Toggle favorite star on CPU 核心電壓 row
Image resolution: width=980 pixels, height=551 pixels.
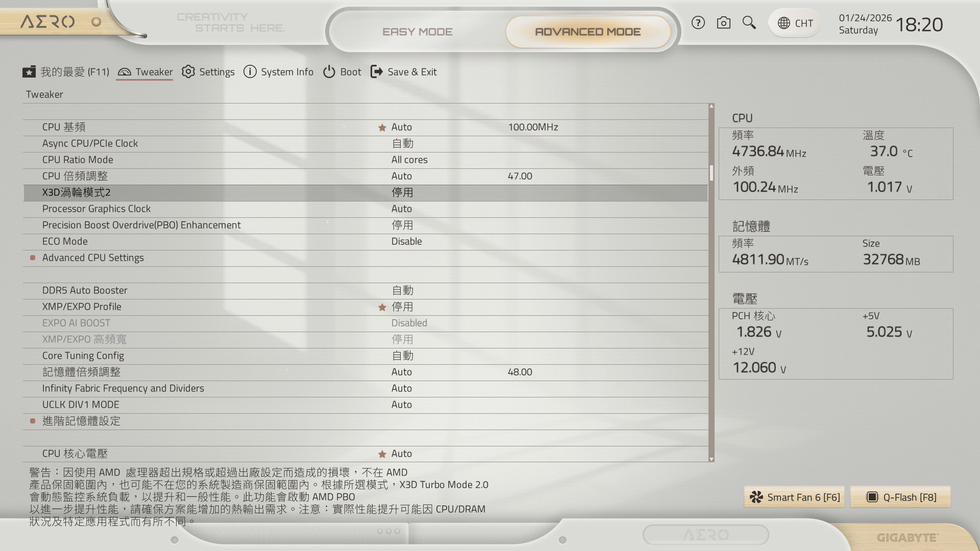tap(382, 454)
